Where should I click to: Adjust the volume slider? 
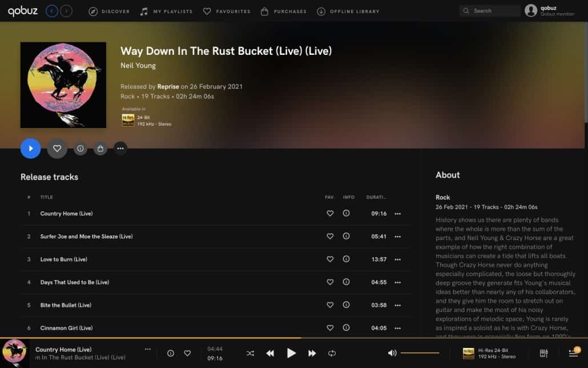coord(420,353)
